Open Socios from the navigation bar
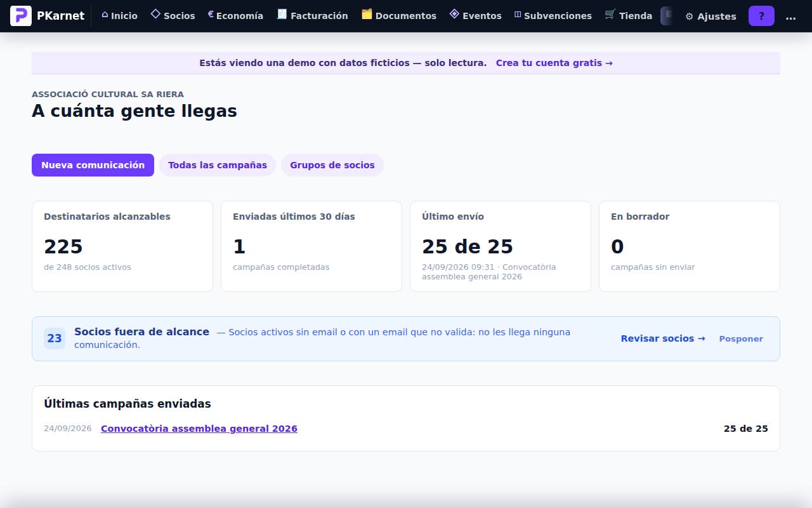 point(173,16)
